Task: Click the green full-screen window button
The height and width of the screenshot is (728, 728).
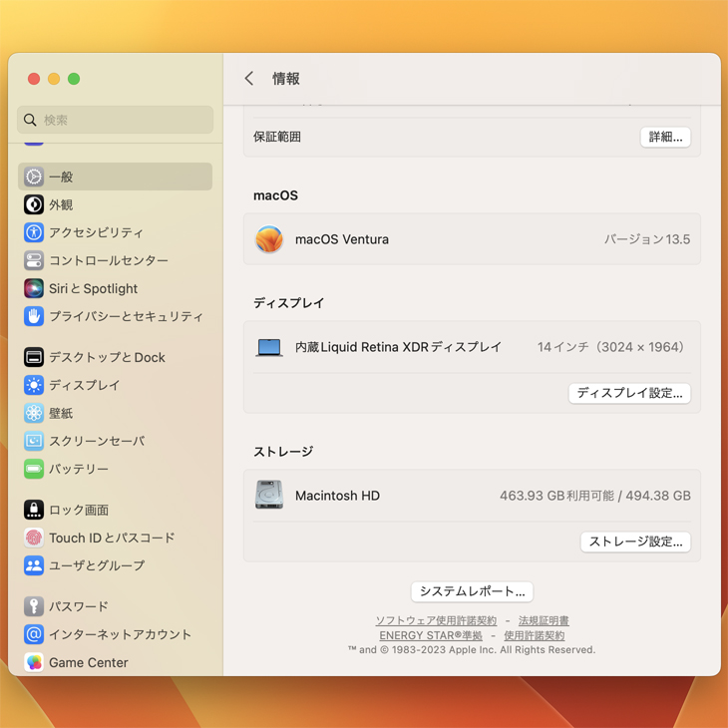Action: [74, 79]
